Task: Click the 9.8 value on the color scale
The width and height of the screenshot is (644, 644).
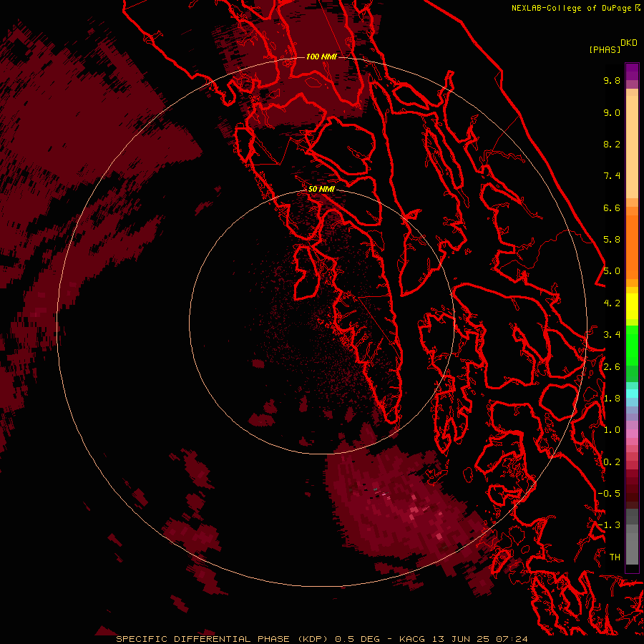Action: pos(612,80)
